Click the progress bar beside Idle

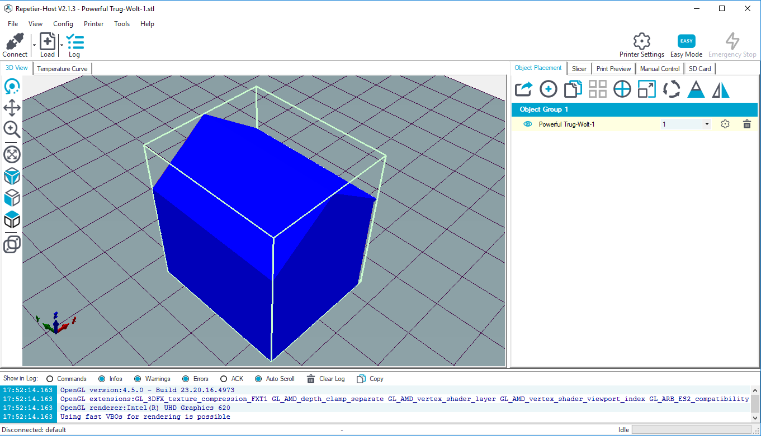[692, 430]
